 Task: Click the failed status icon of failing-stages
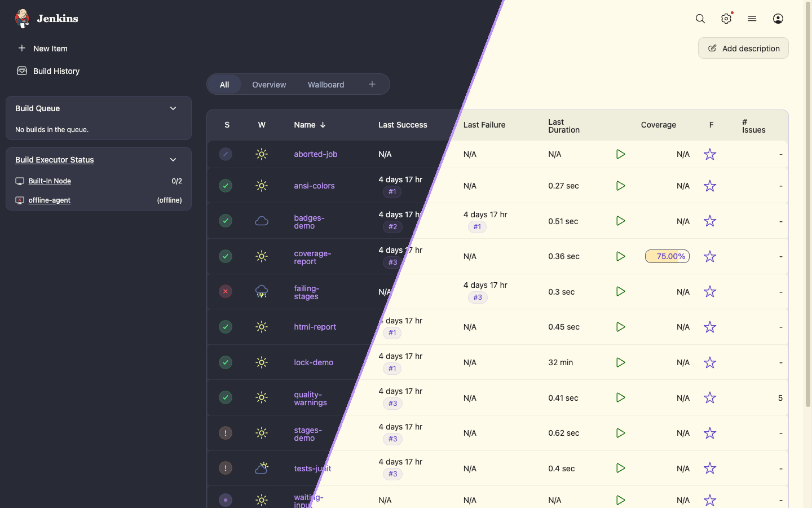tap(226, 291)
